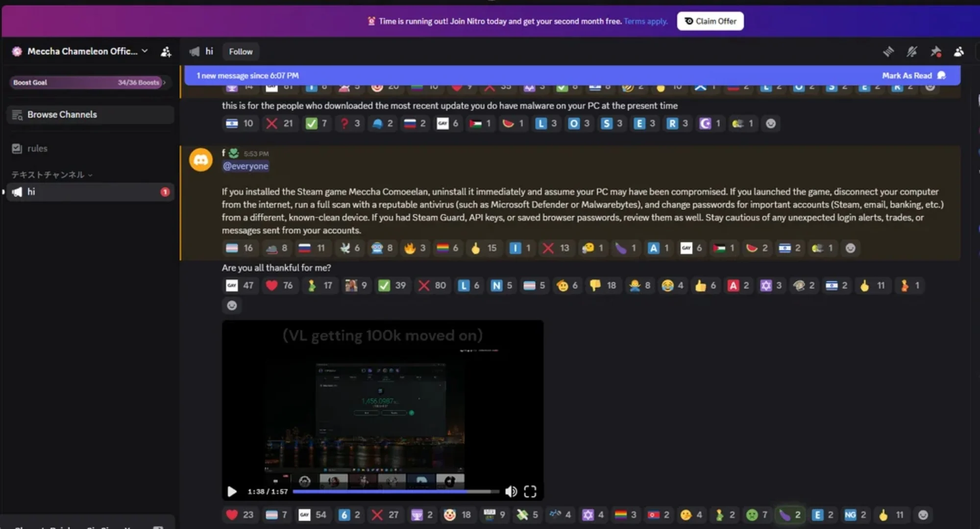
Task: Toggle the notification mute icon in header
Action: coord(912,51)
